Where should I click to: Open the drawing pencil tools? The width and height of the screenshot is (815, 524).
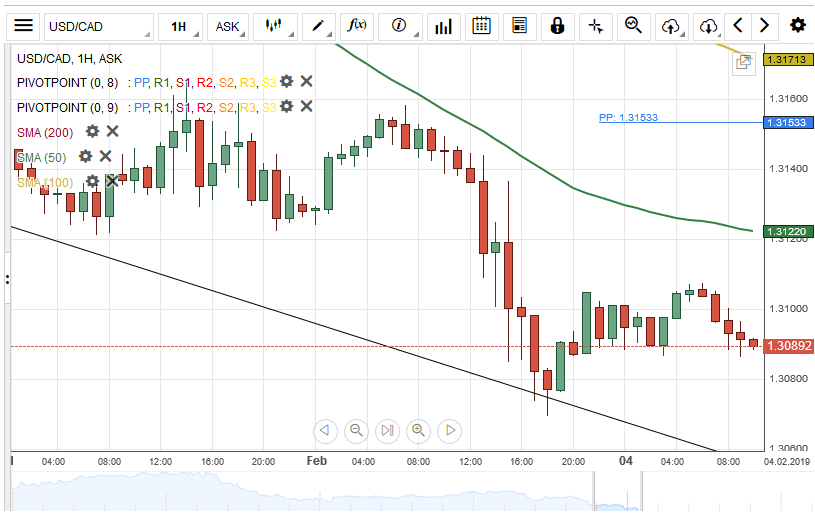319,26
